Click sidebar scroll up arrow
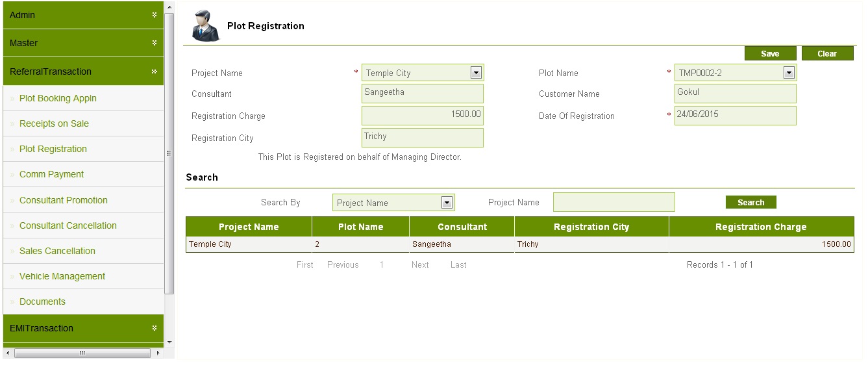Viewport: 868px width, 371px height. coord(169,8)
